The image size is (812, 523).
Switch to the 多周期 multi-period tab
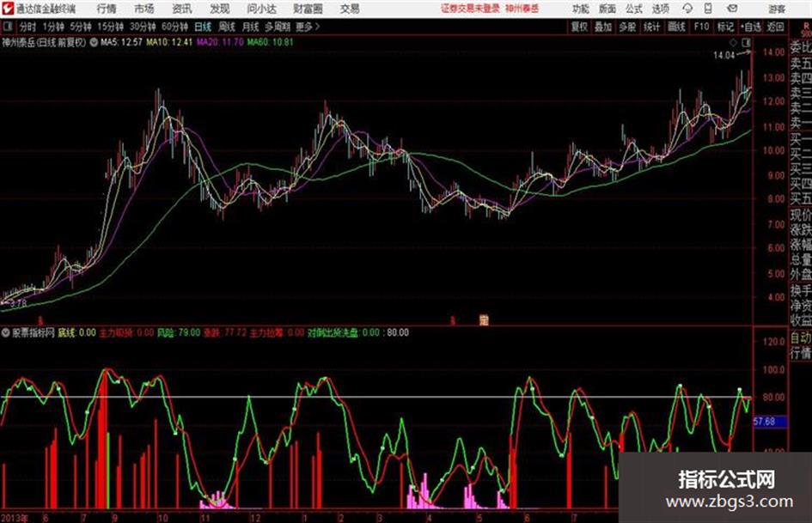click(x=278, y=27)
